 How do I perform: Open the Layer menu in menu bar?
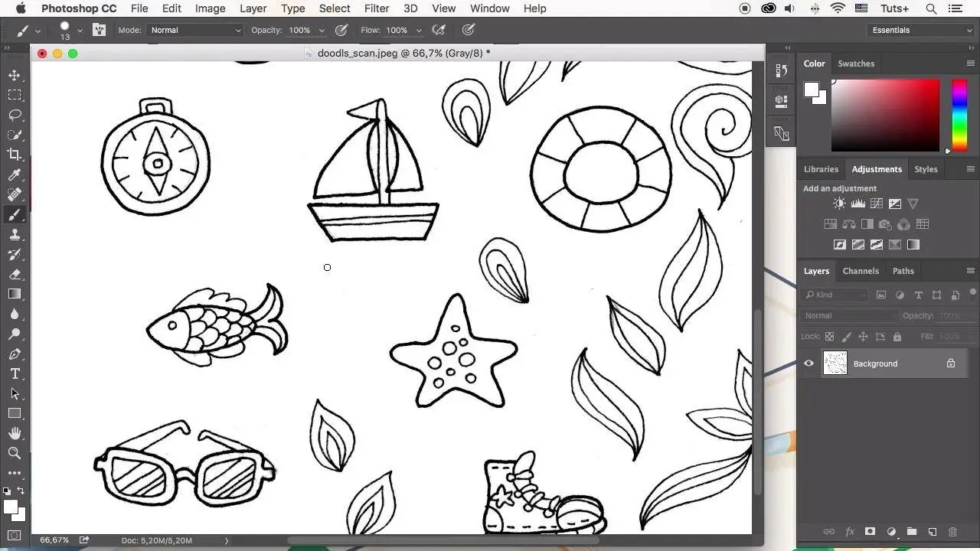[253, 8]
